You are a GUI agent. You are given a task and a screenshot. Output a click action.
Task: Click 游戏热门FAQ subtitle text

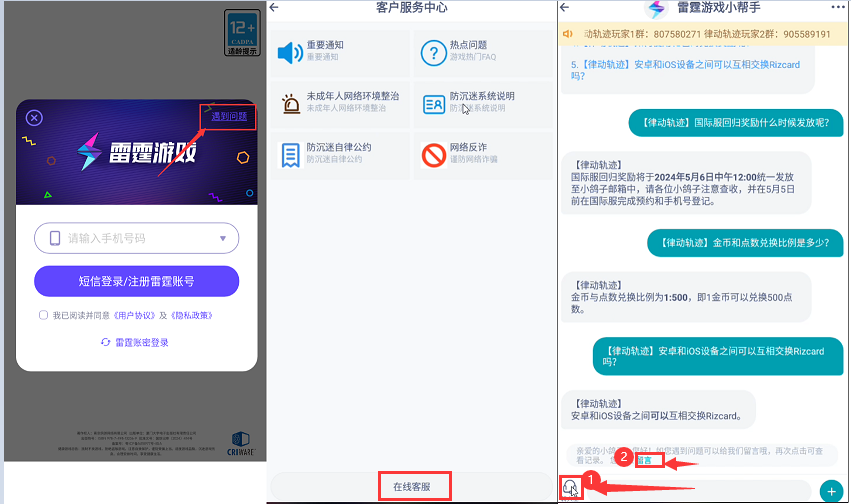[x=473, y=57]
